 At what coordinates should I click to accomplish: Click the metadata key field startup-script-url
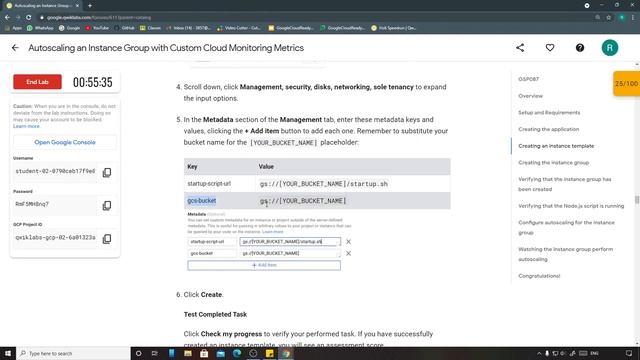tap(212, 242)
